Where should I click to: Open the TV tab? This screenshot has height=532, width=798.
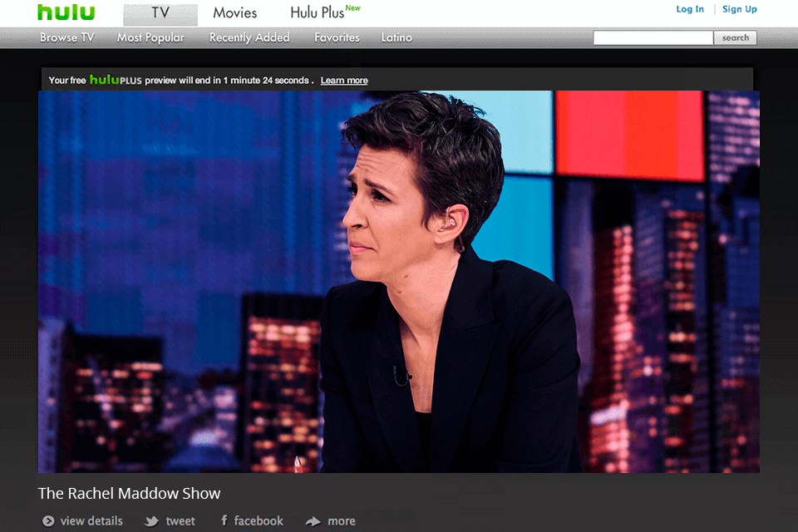pos(160,15)
